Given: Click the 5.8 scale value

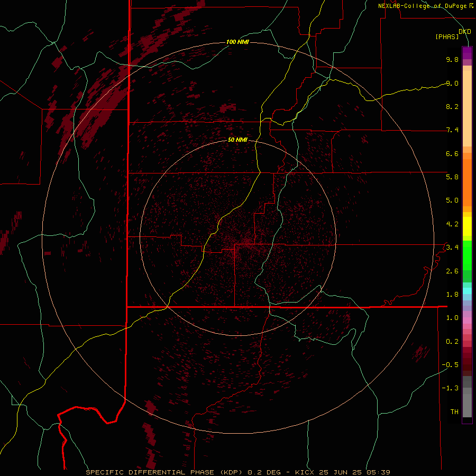Looking at the screenshot, I should tap(452, 177).
